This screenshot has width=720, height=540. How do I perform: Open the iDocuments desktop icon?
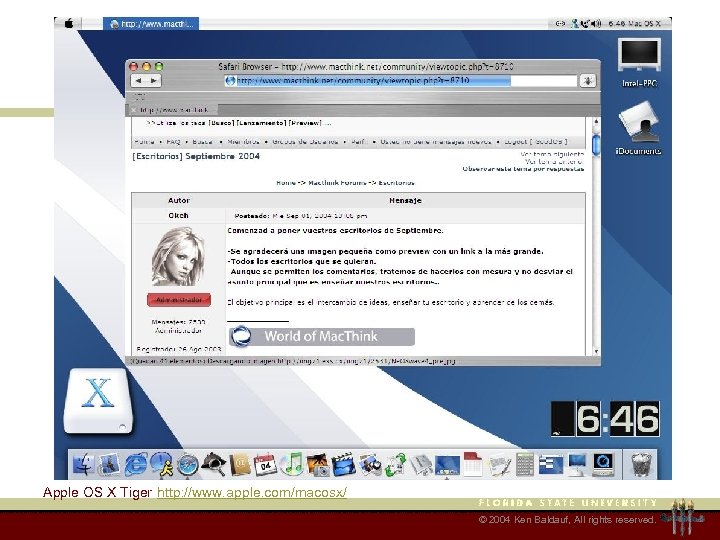[x=639, y=129]
